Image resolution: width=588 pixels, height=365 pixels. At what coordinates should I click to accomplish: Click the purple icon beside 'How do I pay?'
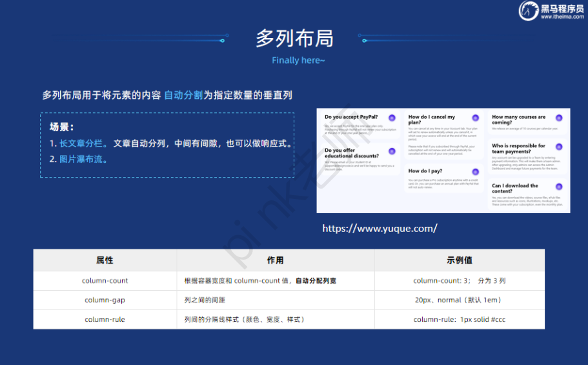[x=476, y=172]
